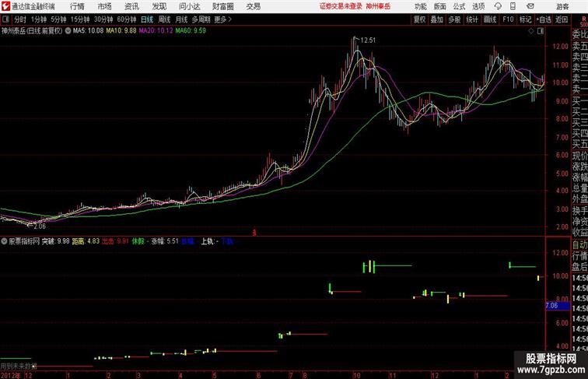Click the 自动 tab on right panel
The height and width of the screenshot is (379, 588).
[x=579, y=244]
